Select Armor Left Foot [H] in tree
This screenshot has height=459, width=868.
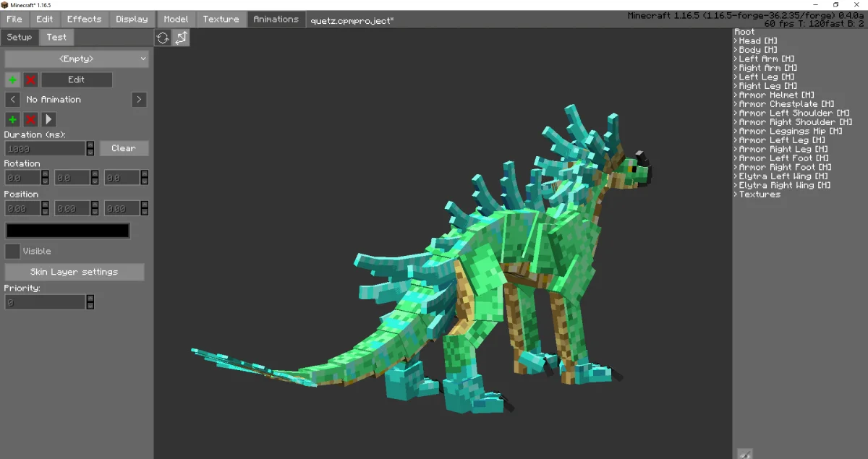pyautogui.click(x=783, y=158)
